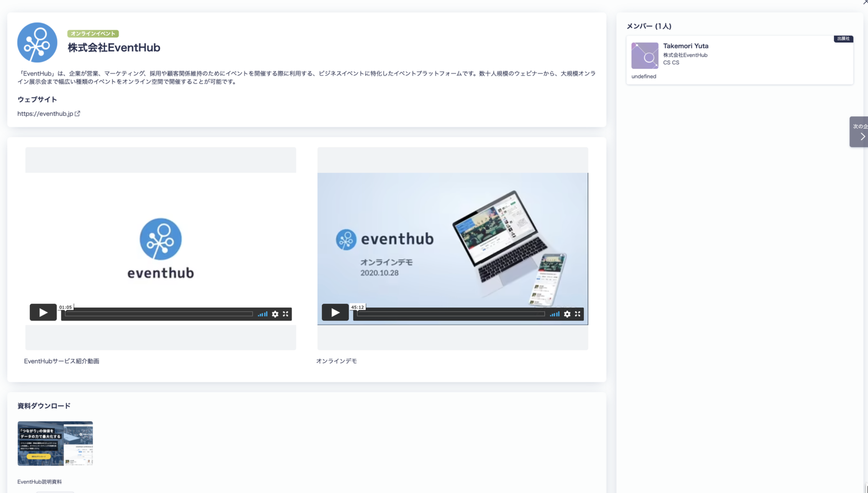Seek in the online demo progress bar
Image resolution: width=868 pixels, height=493 pixels.
click(451, 314)
